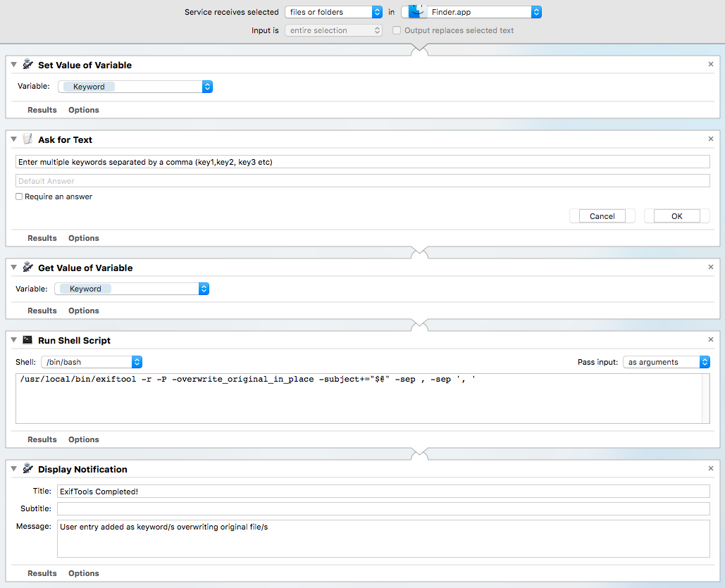Click the Display Notification action icon

[x=27, y=469]
